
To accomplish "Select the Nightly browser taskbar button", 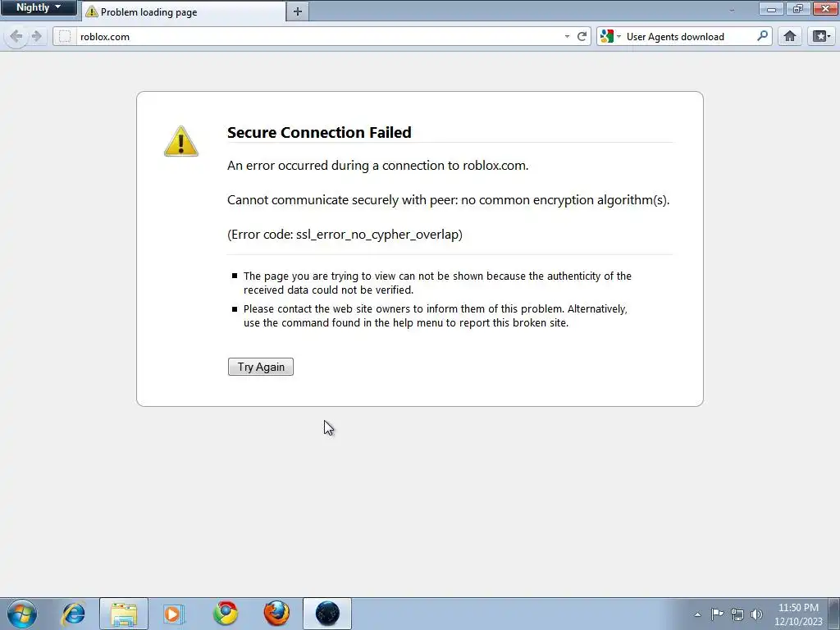I will click(x=327, y=614).
